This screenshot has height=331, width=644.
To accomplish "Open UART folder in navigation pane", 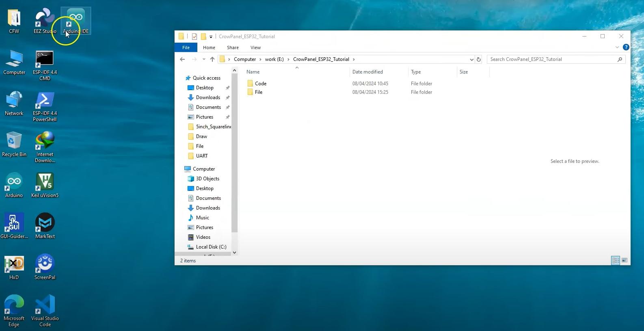I will click(202, 156).
